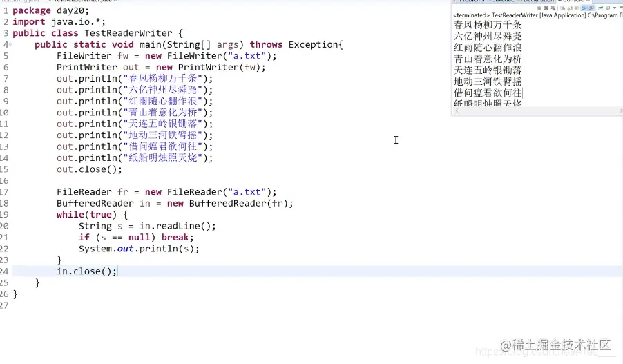This screenshot has width=623, height=364.
Task: Click Console output line '春风杨柳万千条'
Action: pos(488,25)
